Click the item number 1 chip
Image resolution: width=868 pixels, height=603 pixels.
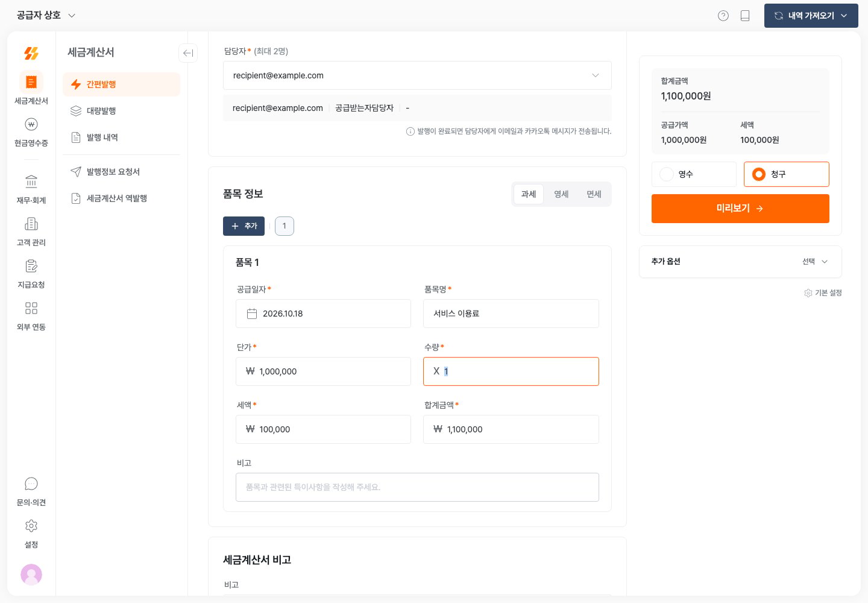(x=285, y=226)
